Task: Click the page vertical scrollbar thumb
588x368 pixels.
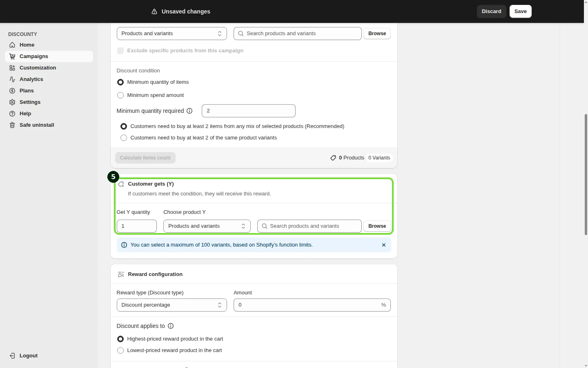Action: point(586,175)
